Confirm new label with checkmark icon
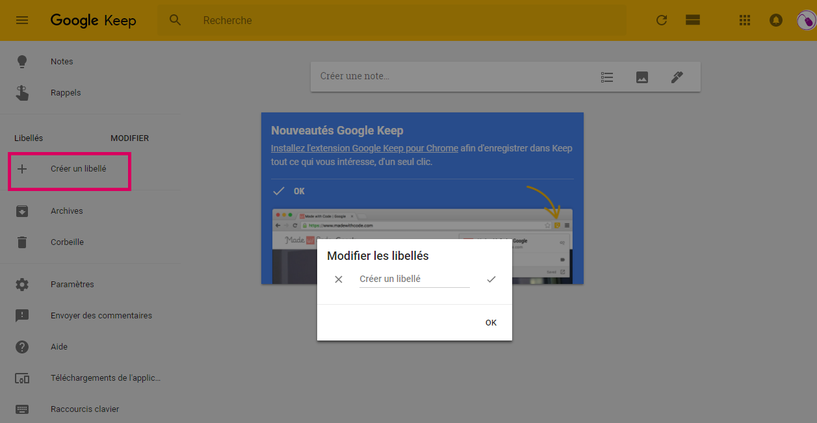The width and height of the screenshot is (817, 423). pos(491,279)
